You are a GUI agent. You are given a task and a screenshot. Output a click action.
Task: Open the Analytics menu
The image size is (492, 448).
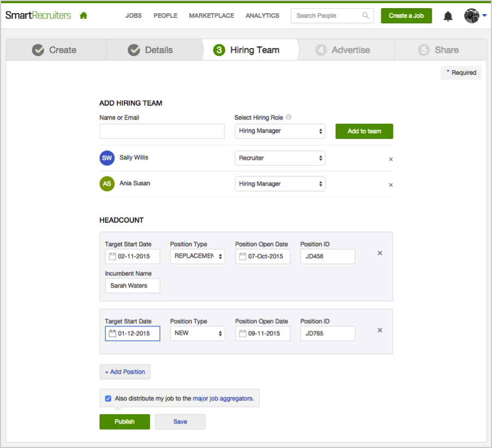262,16
